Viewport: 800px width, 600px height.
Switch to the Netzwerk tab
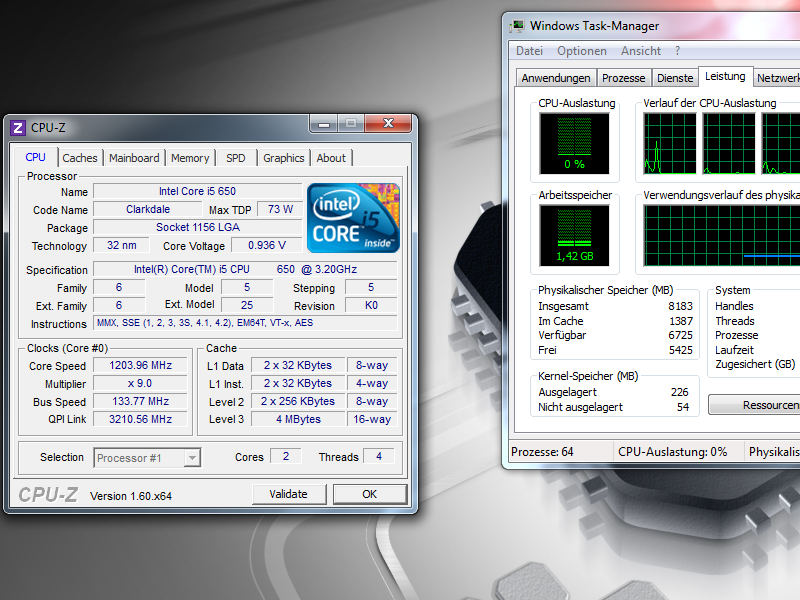(x=778, y=78)
